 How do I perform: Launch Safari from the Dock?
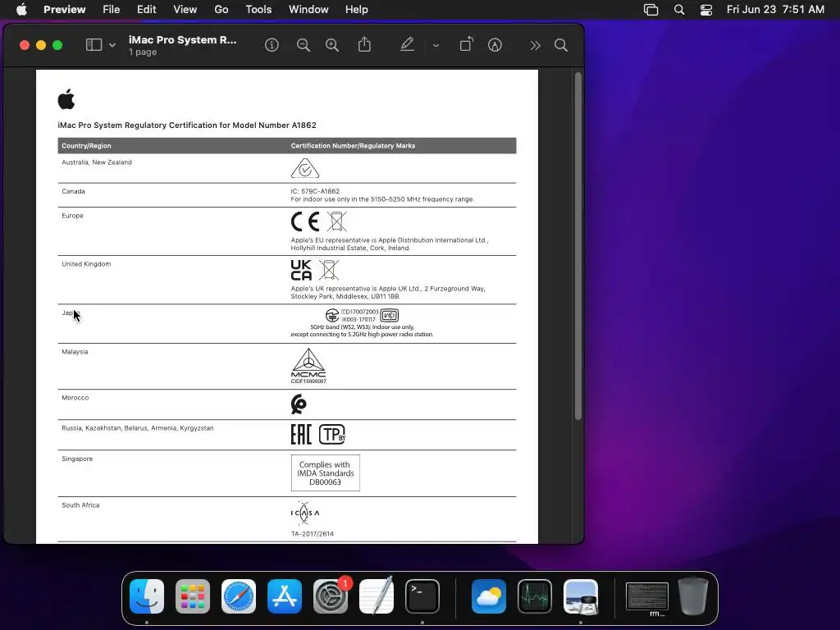[239, 596]
